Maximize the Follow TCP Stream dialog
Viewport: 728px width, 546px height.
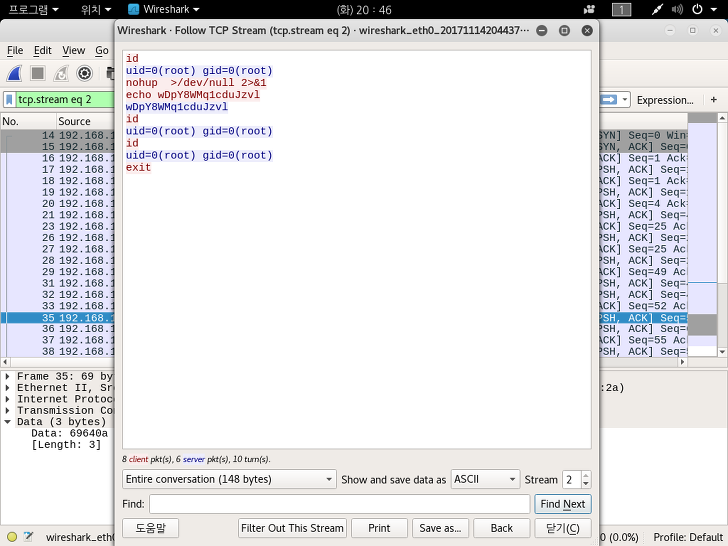tap(564, 31)
